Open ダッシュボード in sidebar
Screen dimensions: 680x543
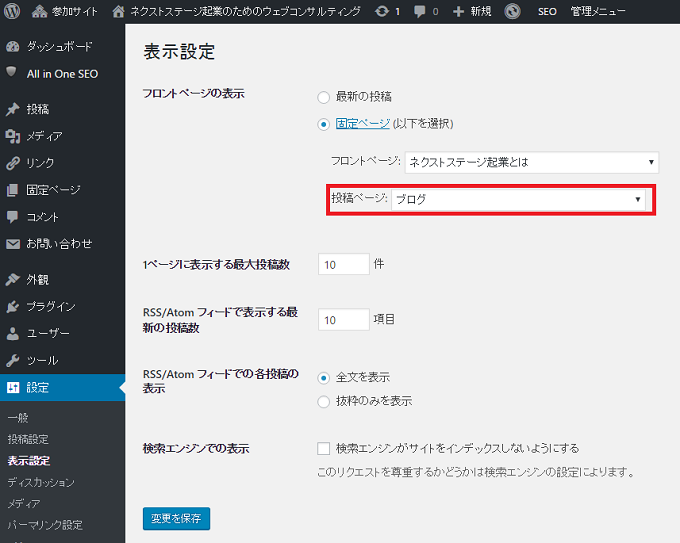click(x=62, y=46)
